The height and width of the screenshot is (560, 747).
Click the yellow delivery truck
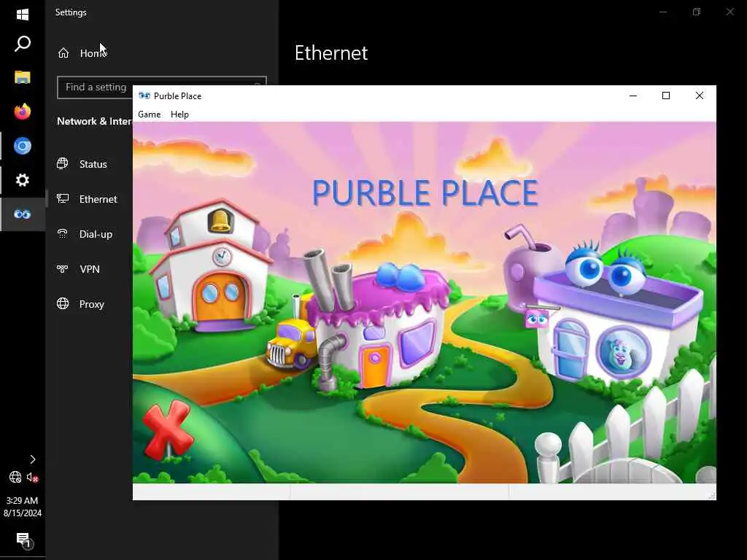[292, 344]
